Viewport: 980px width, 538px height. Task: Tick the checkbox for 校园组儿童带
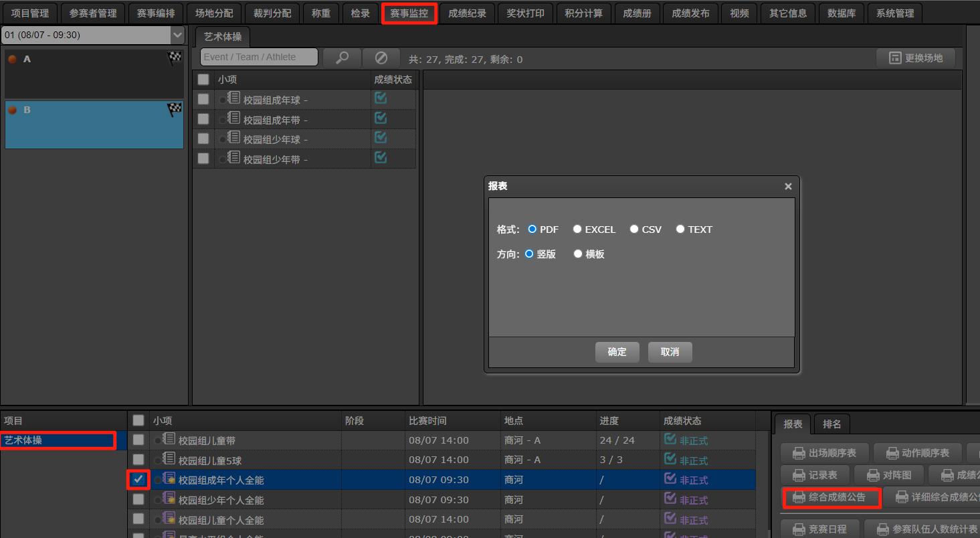point(138,440)
